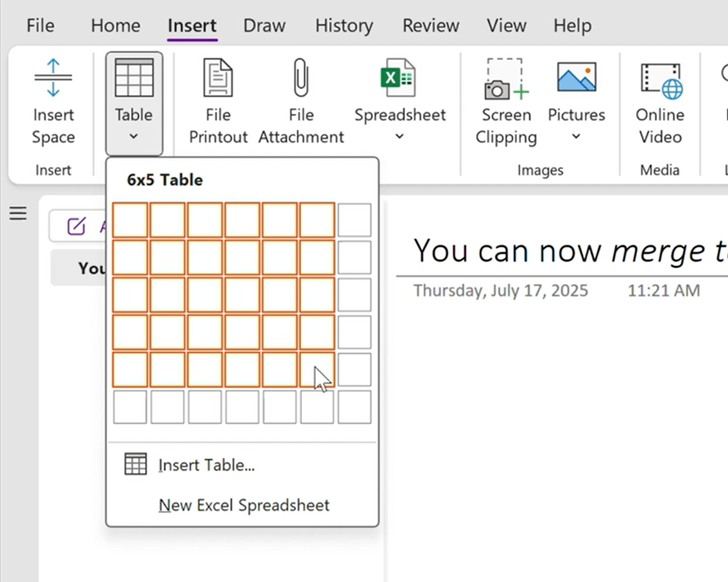Screen dimensions: 728x582
Task: Expand the Spreadsheet dropdown arrow
Action: [399, 136]
